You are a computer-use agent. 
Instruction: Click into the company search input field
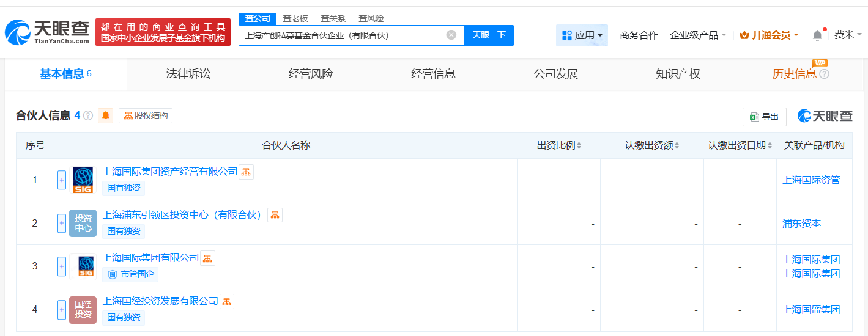click(343, 35)
